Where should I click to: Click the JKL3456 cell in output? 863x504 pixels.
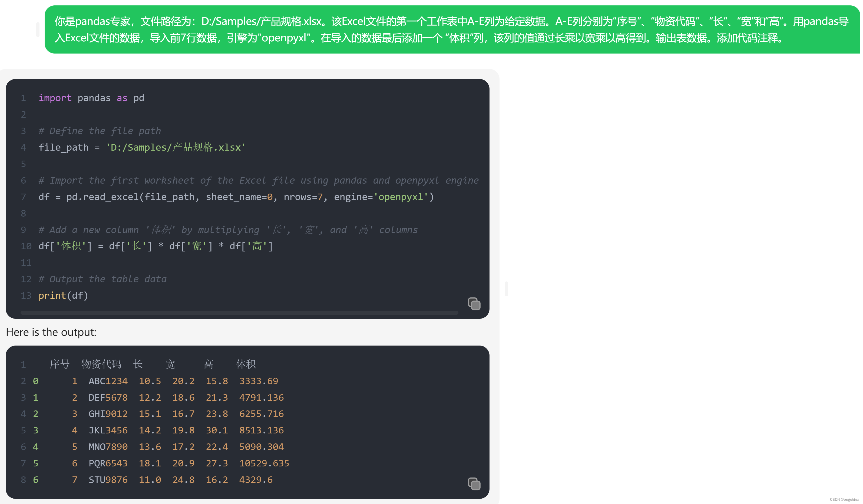coord(108,430)
